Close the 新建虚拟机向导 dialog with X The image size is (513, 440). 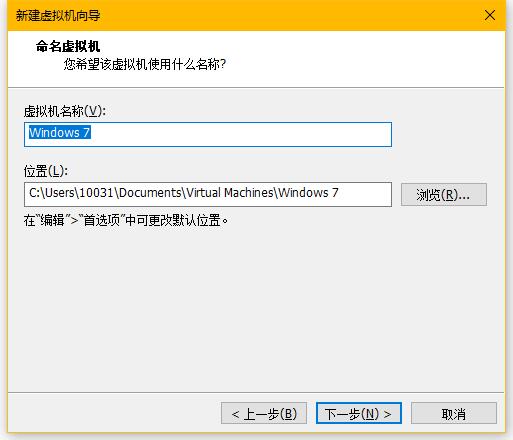point(490,15)
